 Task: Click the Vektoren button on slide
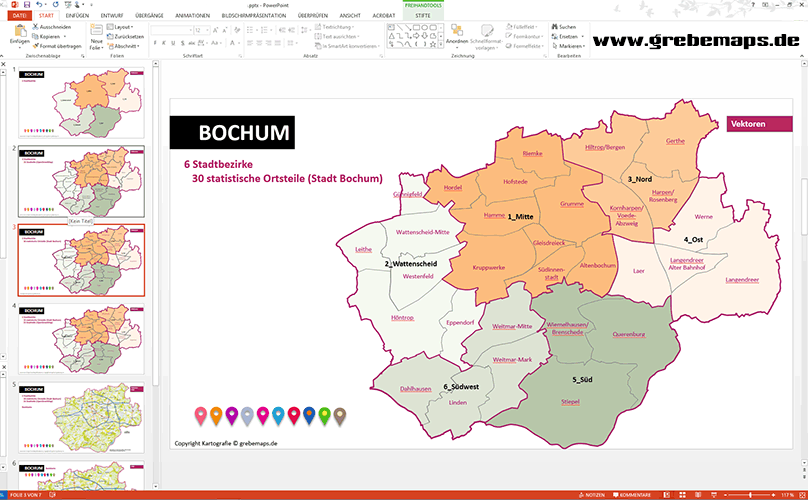(749, 125)
